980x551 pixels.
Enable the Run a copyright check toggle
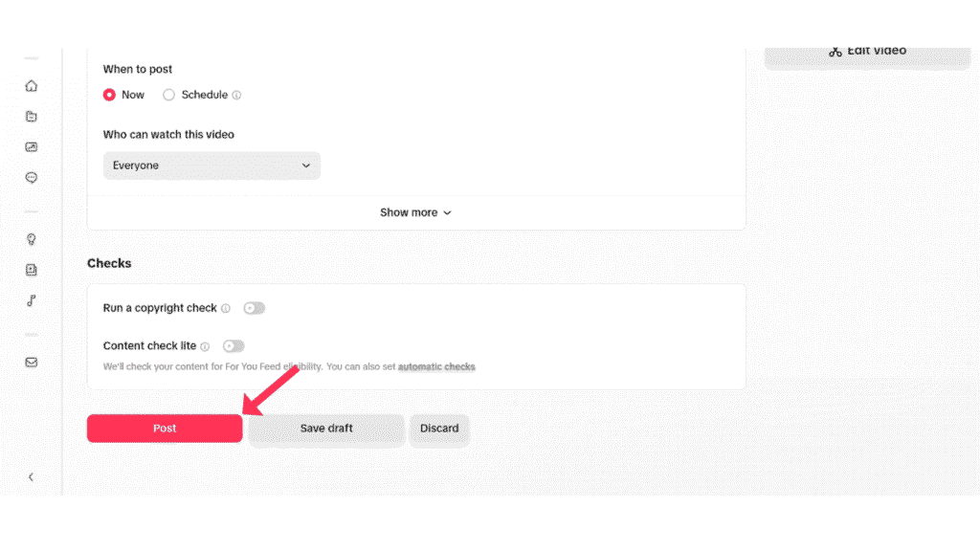coord(255,308)
